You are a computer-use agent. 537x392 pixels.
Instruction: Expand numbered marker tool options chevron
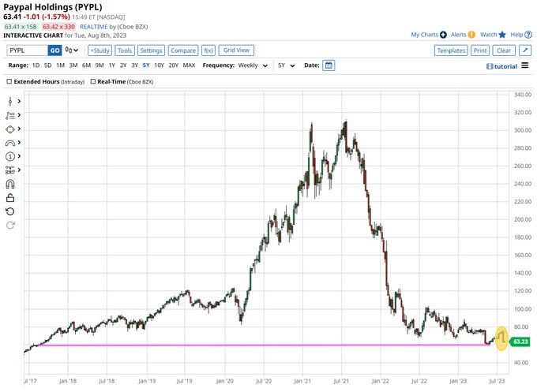(19, 156)
